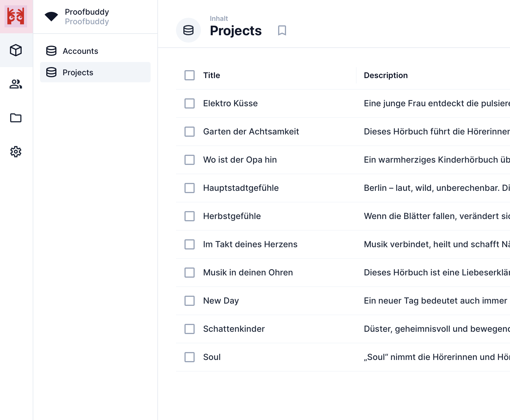Sort by the Title column header
This screenshot has height=420, width=510.
pos(212,75)
